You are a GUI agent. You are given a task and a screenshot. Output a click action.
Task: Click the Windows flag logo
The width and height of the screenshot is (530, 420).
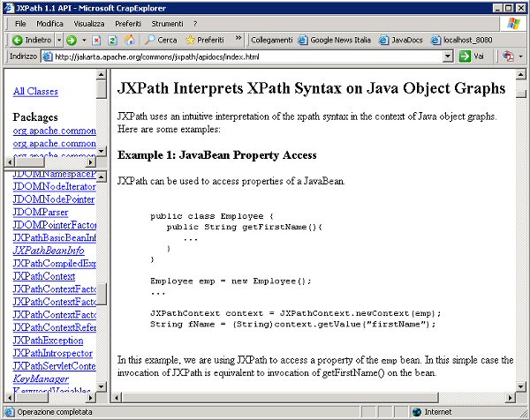pos(514,24)
